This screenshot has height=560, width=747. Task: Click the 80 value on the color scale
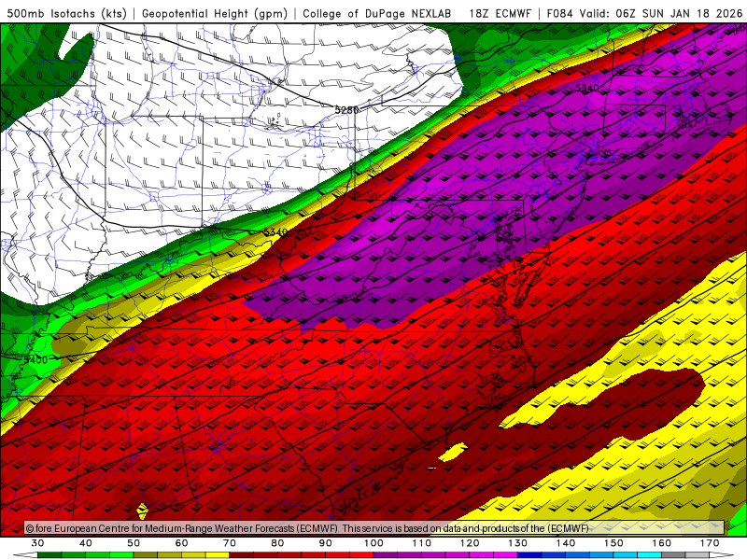pos(277,543)
